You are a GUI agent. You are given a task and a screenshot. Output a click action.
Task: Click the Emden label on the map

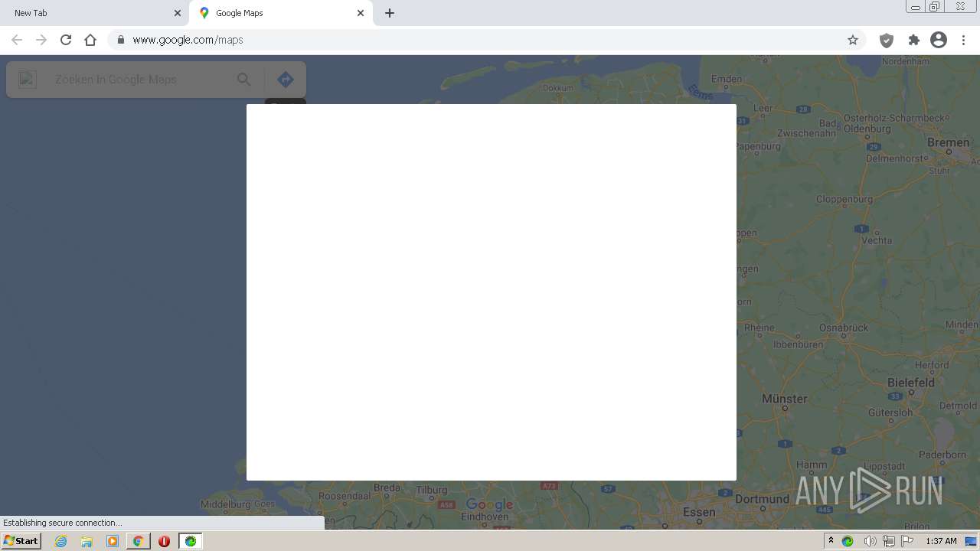click(727, 79)
